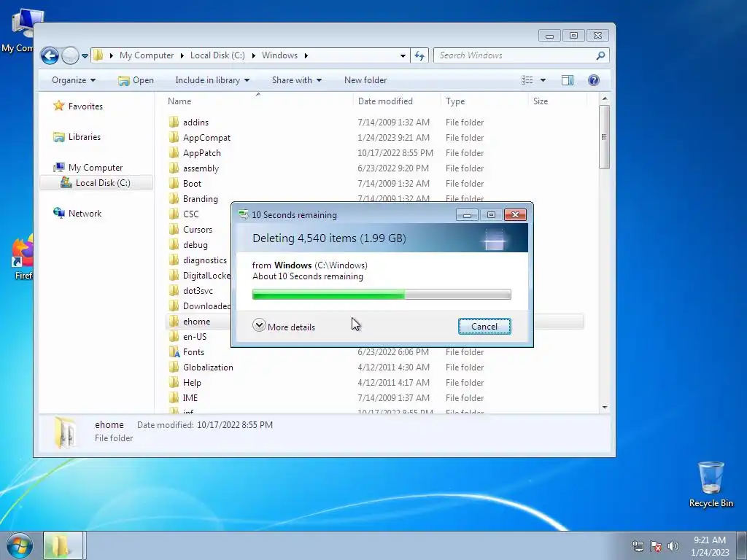
Task: Click the Forward navigation arrow button
Action: tap(71, 55)
